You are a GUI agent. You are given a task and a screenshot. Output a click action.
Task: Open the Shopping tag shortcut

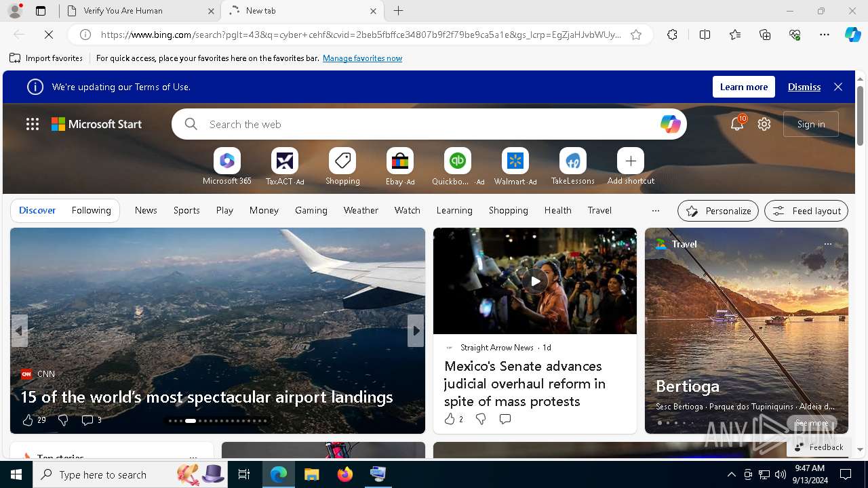[x=342, y=161]
